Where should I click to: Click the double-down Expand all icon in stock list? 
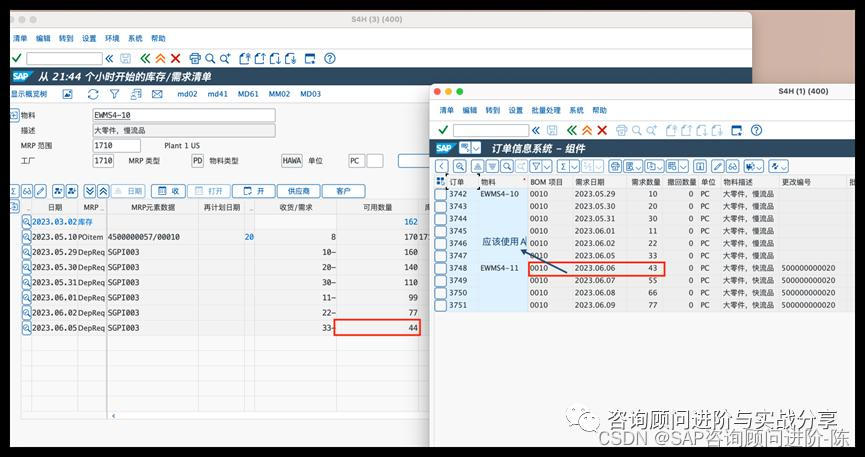click(x=90, y=191)
